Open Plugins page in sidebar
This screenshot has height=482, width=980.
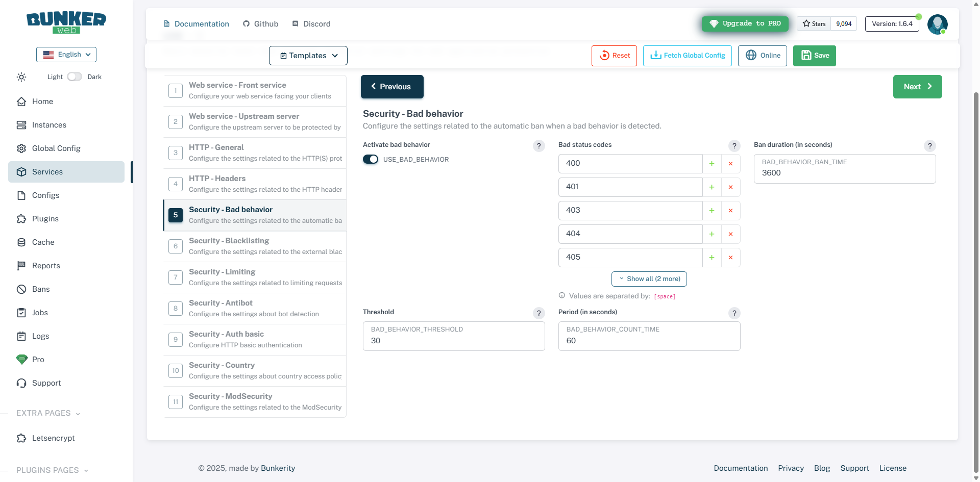pos(45,219)
